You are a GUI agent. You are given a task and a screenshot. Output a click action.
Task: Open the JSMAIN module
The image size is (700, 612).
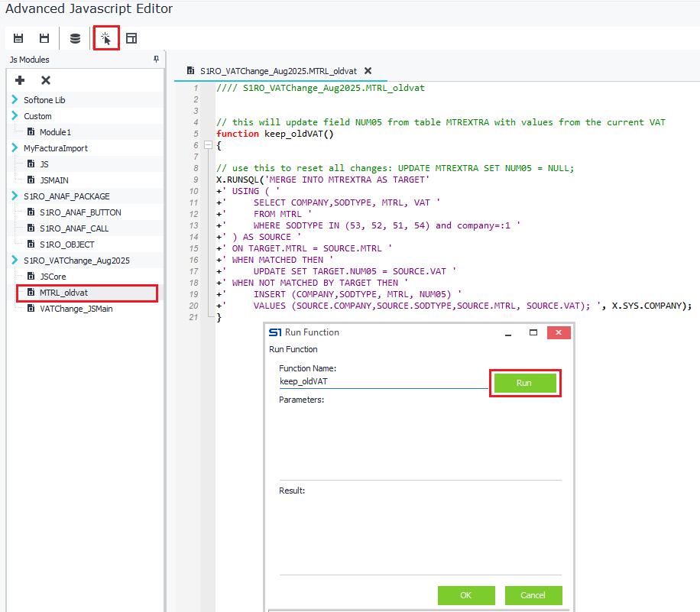point(54,180)
